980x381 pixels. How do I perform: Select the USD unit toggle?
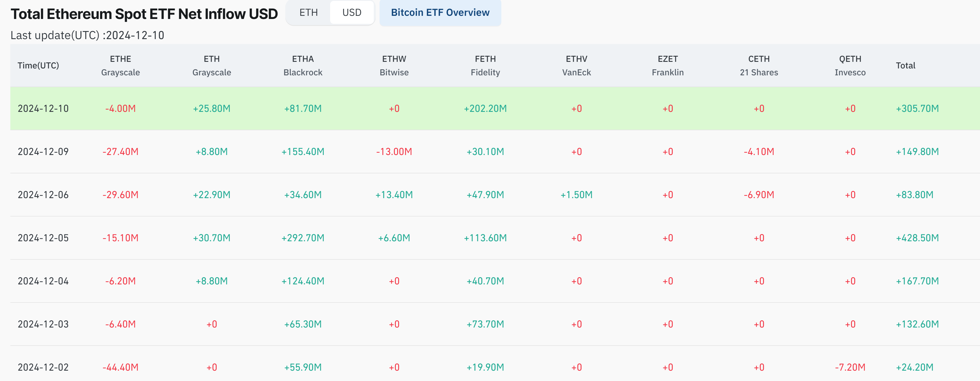352,13
